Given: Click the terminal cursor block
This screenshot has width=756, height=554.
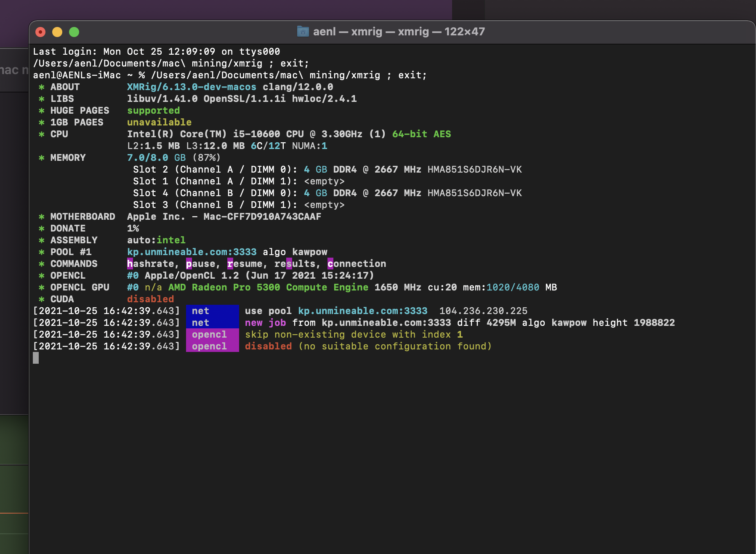Looking at the screenshot, I should point(36,358).
